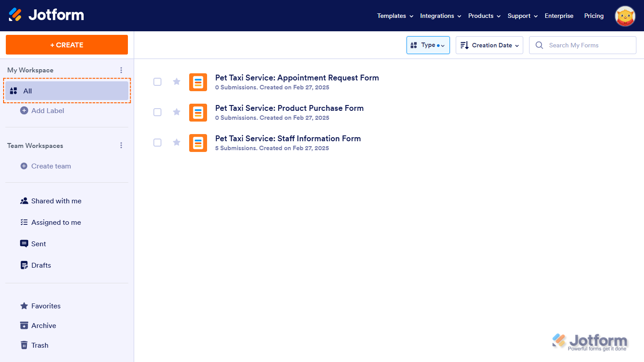Click the Jotform logo in header

(x=46, y=15)
